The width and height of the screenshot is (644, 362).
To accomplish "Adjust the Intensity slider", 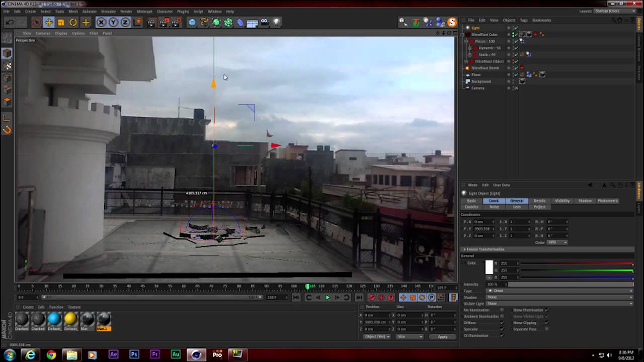I will coord(571,285).
